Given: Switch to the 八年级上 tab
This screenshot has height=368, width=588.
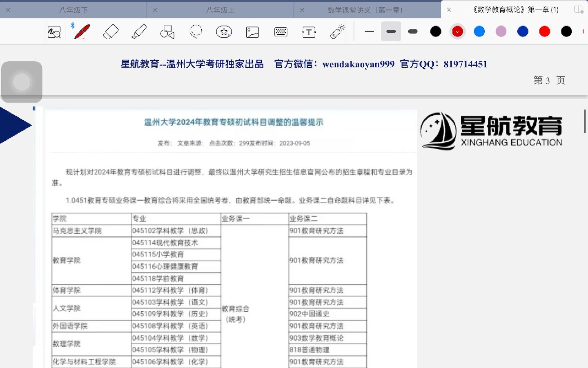Looking at the screenshot, I should pos(220,10).
